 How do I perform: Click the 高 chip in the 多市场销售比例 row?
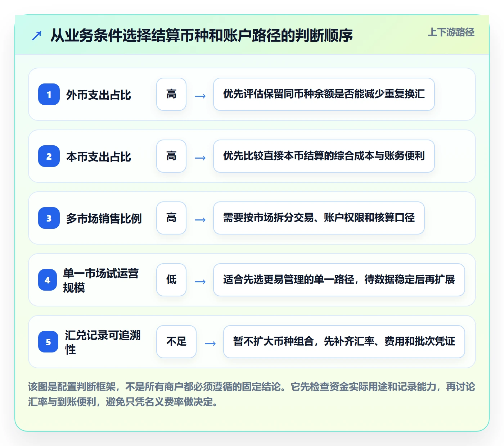[x=171, y=218]
